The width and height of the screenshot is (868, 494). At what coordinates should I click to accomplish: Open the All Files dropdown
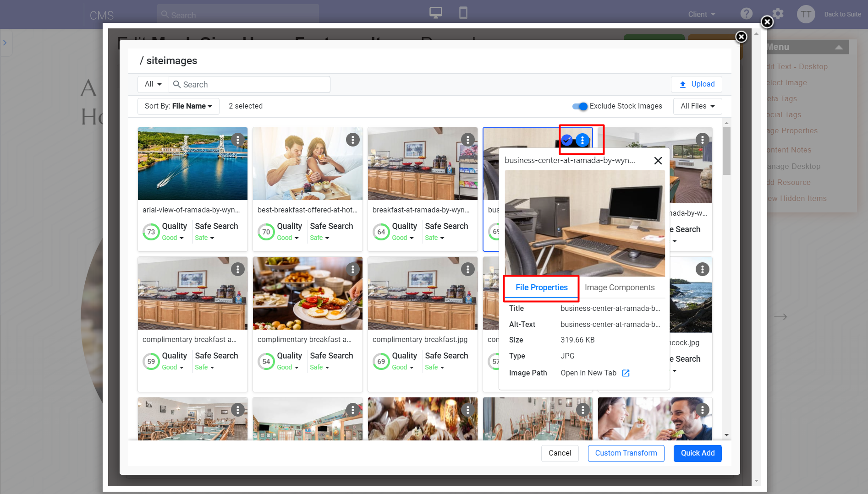(x=698, y=106)
